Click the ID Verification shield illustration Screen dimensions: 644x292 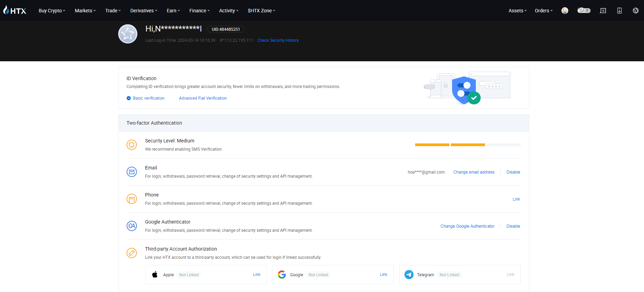[x=467, y=89]
